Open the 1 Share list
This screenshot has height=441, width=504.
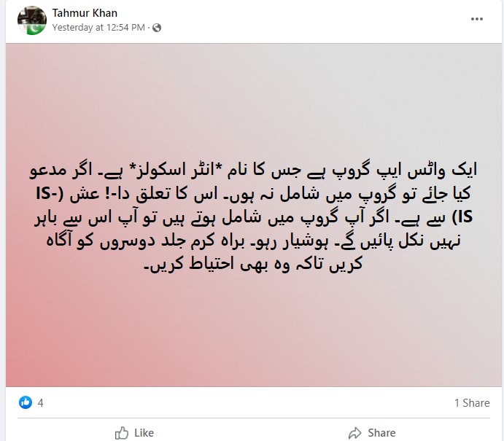click(x=472, y=403)
